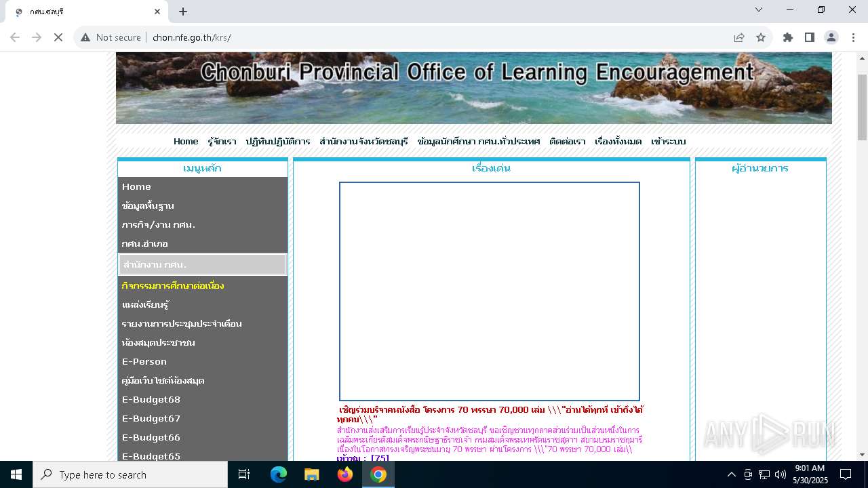The width and height of the screenshot is (868, 488).
Task: Click the page vertical scrollbar thumb
Action: click(x=862, y=108)
